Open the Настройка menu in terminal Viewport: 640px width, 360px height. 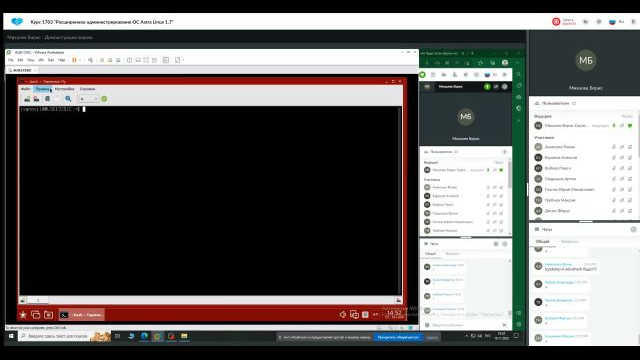click(64, 89)
